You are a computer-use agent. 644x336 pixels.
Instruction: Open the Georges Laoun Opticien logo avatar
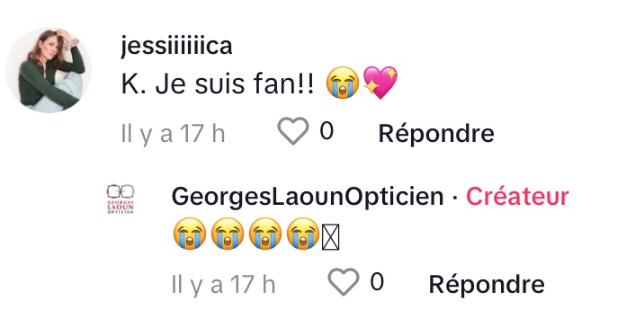click(121, 199)
